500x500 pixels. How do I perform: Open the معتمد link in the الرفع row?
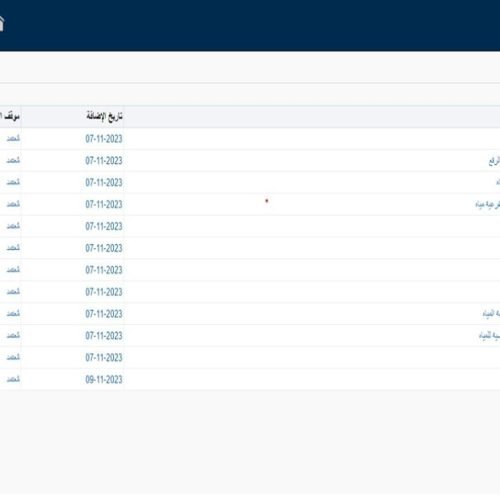(13, 160)
